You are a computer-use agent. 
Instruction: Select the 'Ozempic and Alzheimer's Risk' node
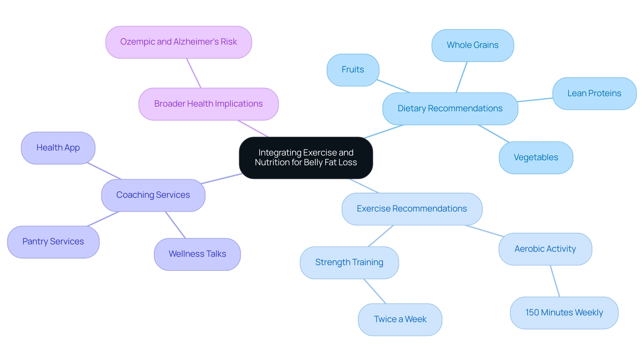click(x=172, y=41)
